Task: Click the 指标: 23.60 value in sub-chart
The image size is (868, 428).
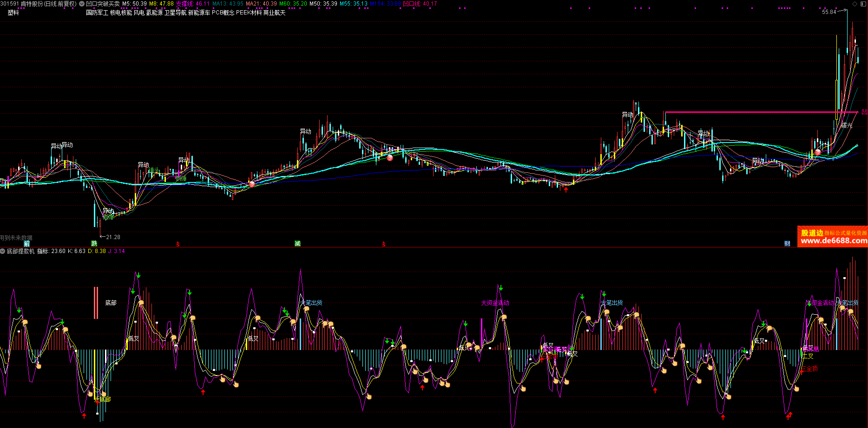Action: click(x=51, y=251)
